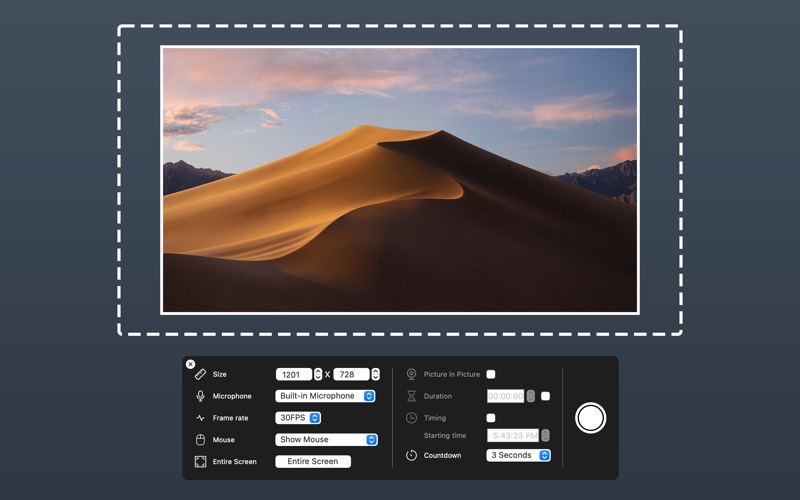Click the frame rate waveform icon
The height and width of the screenshot is (500, 800).
[201, 418]
